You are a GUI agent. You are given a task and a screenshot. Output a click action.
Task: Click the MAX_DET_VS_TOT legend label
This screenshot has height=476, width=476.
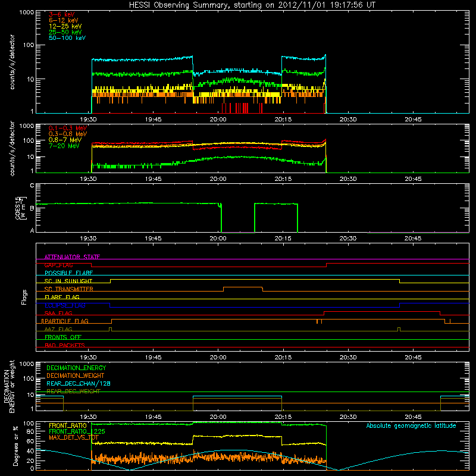point(74,437)
